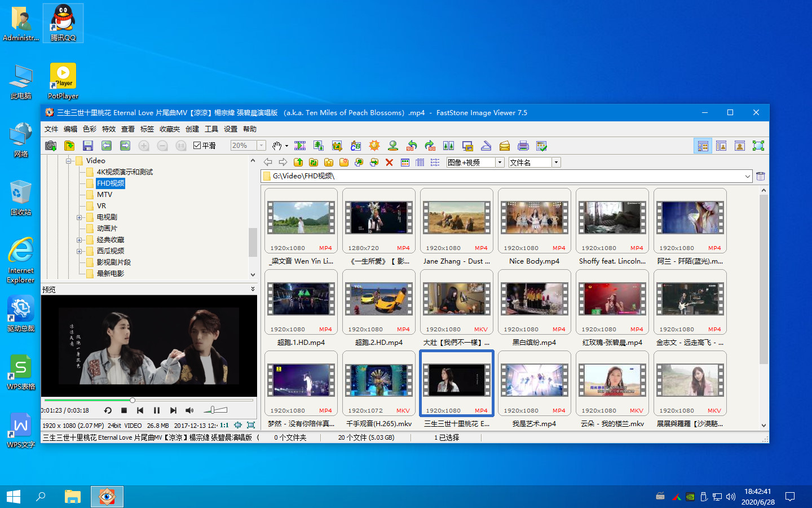Skip to next video in preview

pyautogui.click(x=173, y=410)
